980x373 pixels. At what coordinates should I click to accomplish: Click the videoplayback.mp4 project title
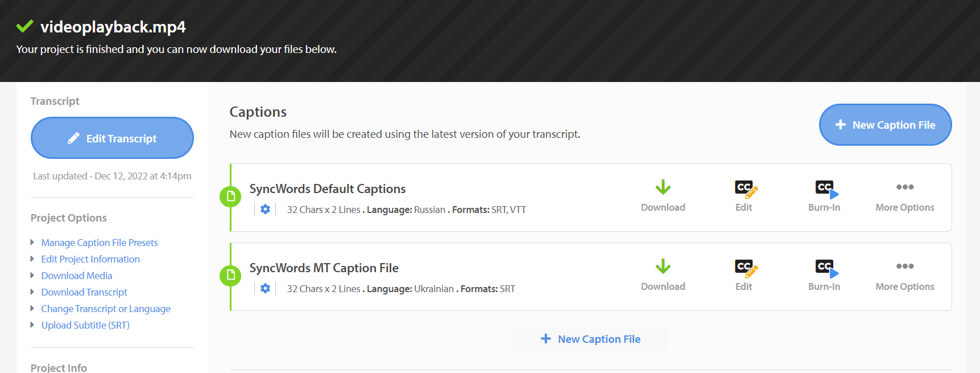[113, 27]
